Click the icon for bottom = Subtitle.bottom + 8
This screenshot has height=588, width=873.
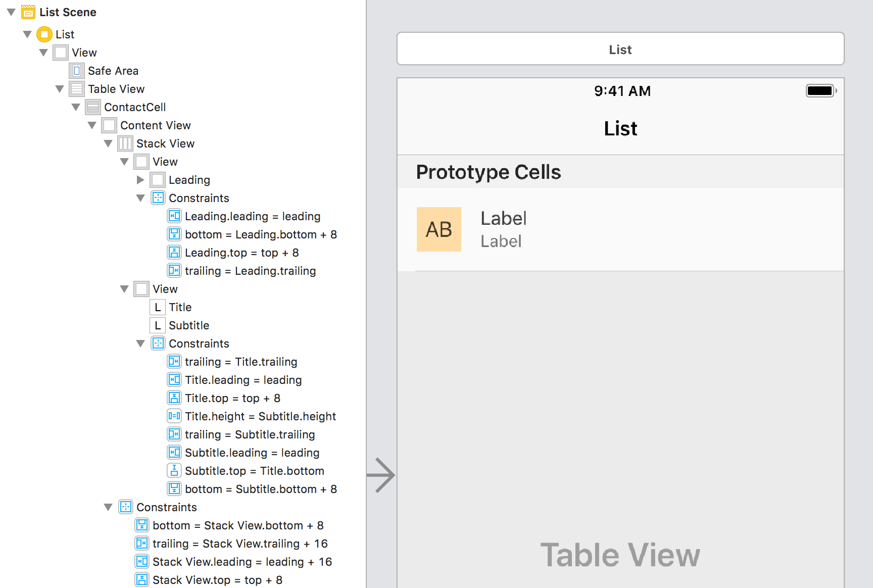[x=174, y=489]
